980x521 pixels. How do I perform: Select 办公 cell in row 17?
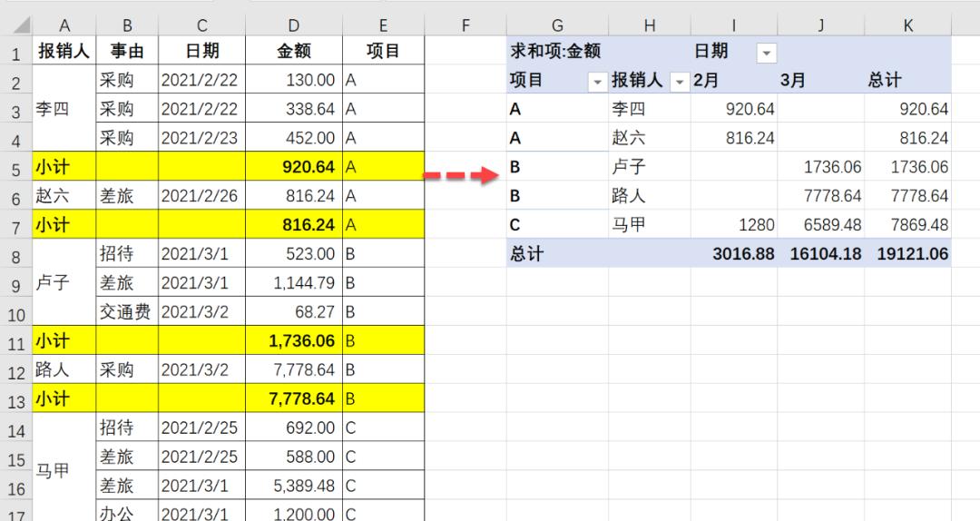click(128, 511)
